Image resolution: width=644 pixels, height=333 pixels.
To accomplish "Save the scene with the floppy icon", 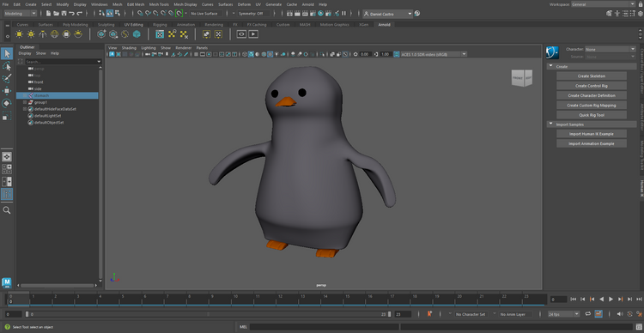I will [x=64, y=14].
